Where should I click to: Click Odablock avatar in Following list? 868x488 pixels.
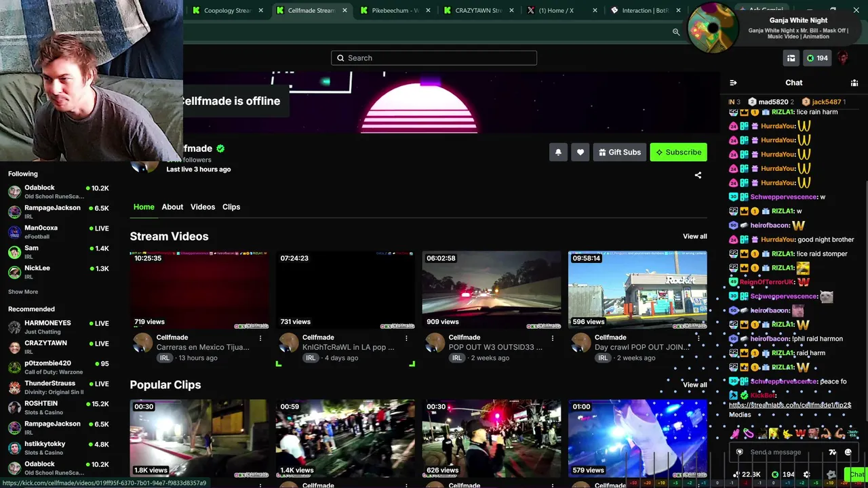coord(14,192)
